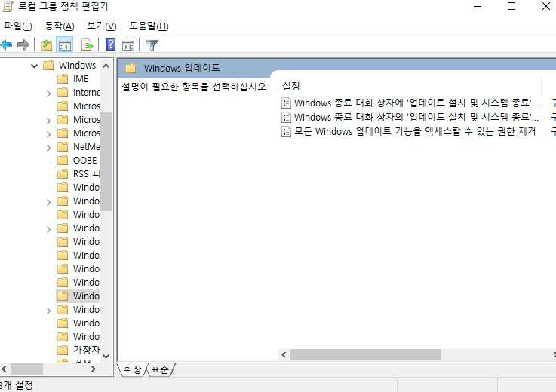Click the Filter funnel toolbar icon

point(152,45)
